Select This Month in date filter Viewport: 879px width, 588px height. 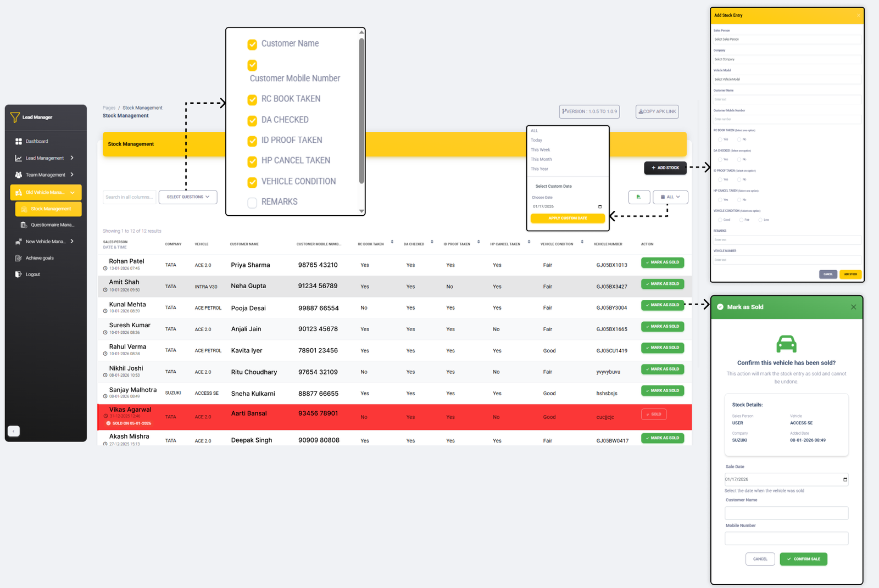pos(541,160)
